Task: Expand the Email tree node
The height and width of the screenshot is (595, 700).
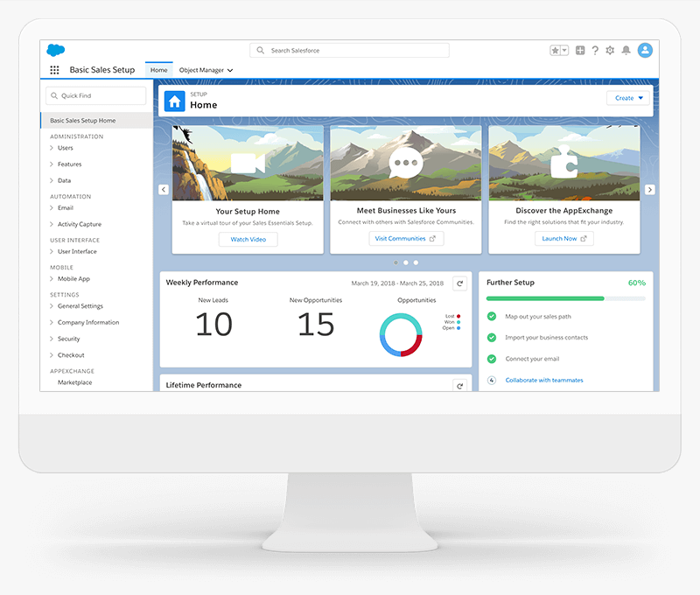Action: coord(52,208)
